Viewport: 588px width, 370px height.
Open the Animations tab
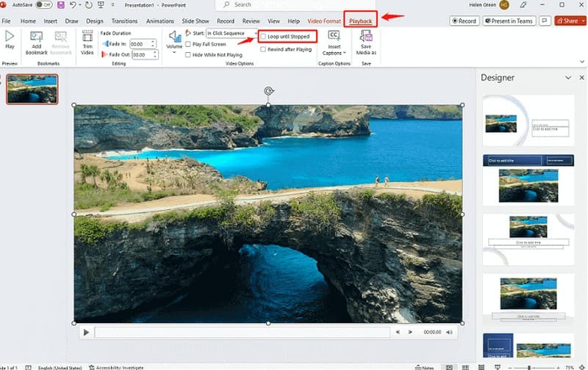[159, 21]
